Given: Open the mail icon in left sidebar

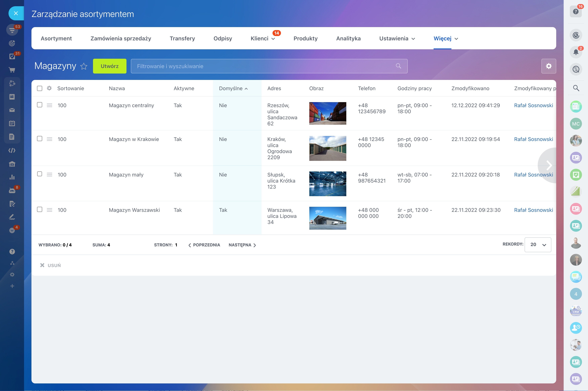Looking at the screenshot, I should pyautogui.click(x=12, y=110).
